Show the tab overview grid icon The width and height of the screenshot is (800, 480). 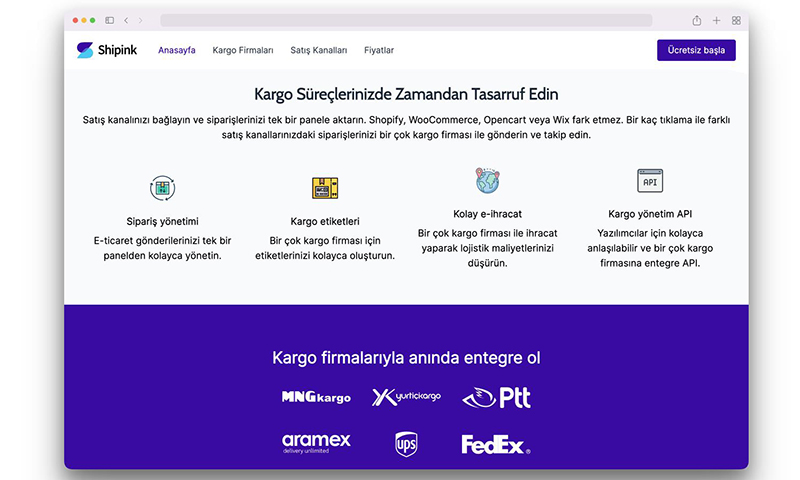point(736,20)
